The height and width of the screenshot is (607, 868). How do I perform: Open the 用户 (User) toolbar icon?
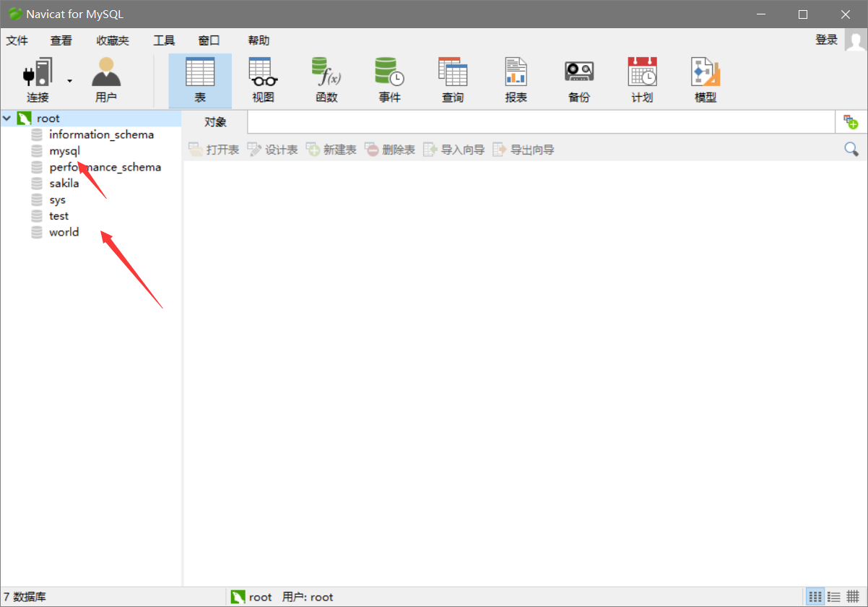106,80
